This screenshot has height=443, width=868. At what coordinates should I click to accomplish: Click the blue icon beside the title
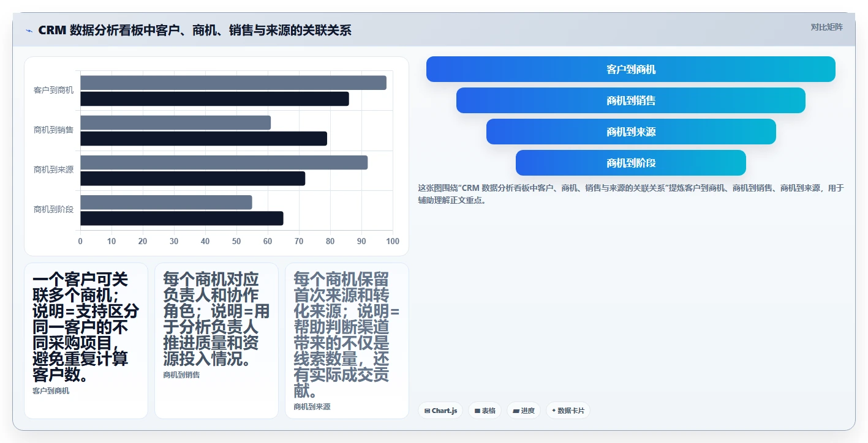pyautogui.click(x=29, y=31)
